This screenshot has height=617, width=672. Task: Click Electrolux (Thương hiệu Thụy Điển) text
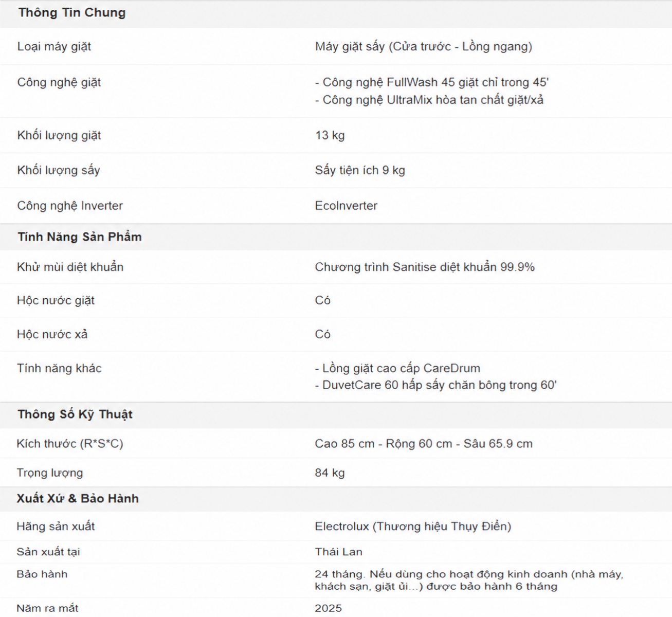413,527
